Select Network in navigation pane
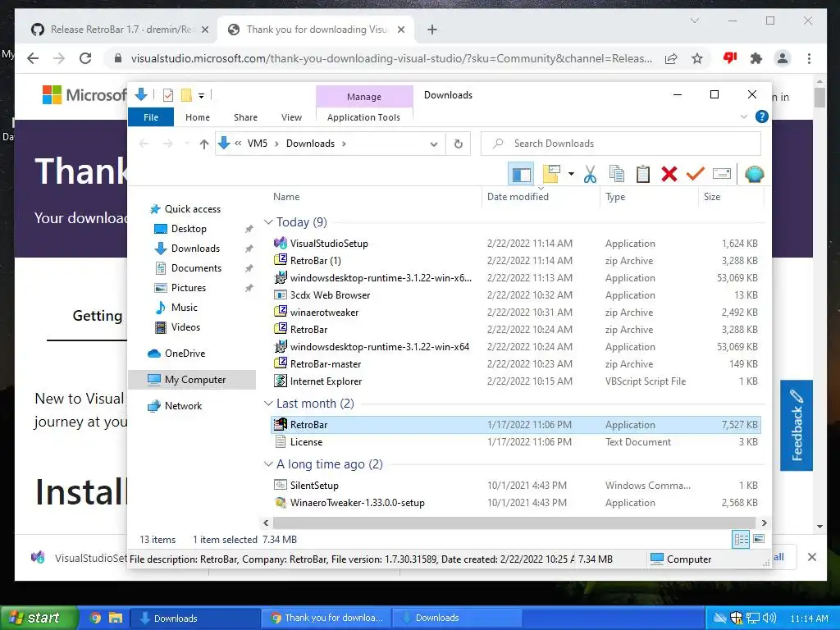The width and height of the screenshot is (840, 630). 183,405
